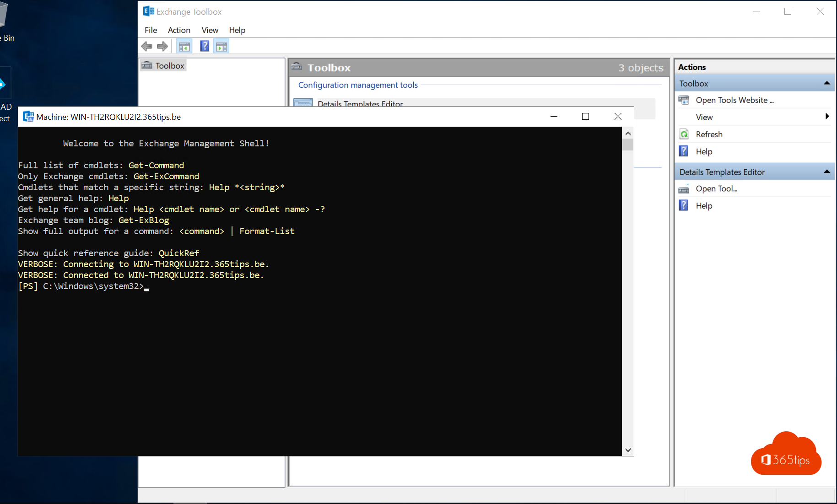Open the View menu
This screenshot has height=504, width=837.
(x=210, y=30)
